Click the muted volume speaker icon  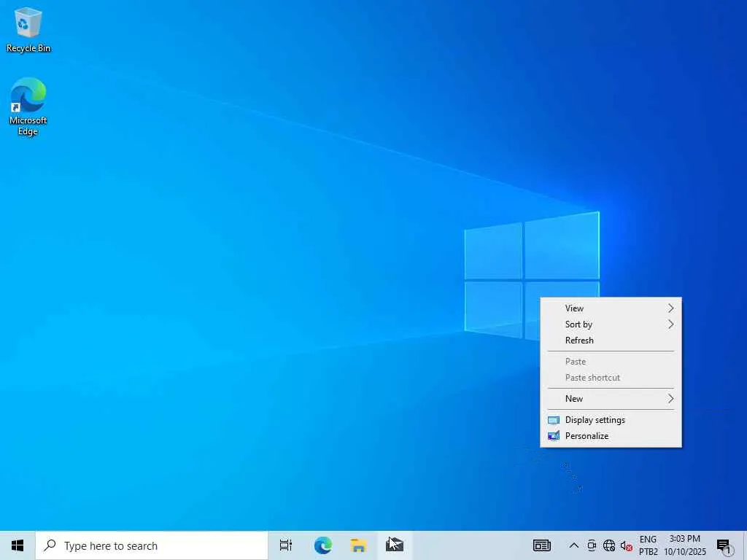[x=626, y=545]
